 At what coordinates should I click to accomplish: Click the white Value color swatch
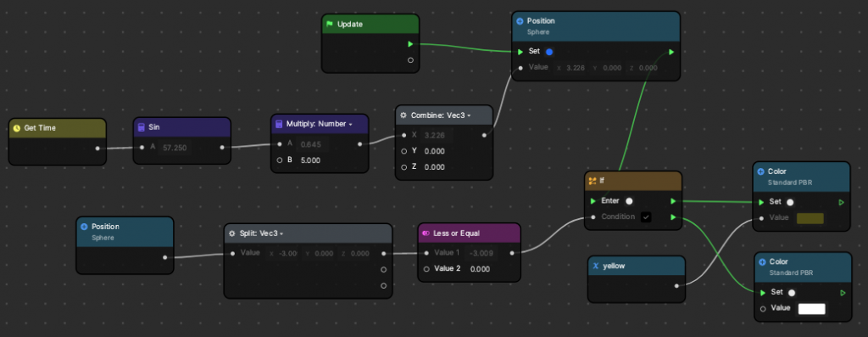(x=811, y=309)
